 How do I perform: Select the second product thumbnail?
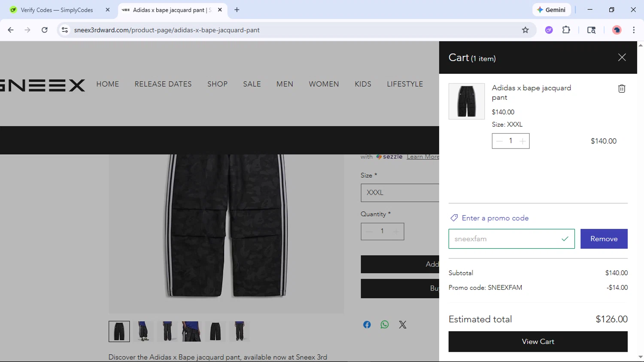143,332
